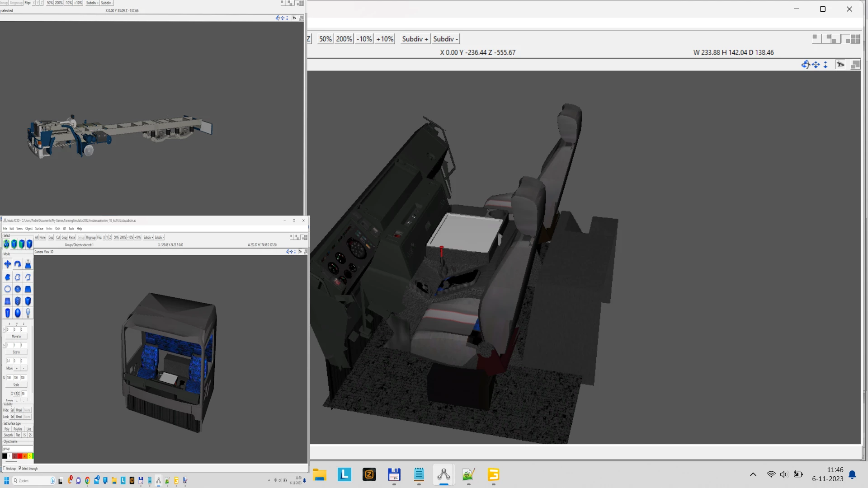Select the Rotate mode tool in the daycabbin window
This screenshot has height=488, width=868.
[x=18, y=264]
